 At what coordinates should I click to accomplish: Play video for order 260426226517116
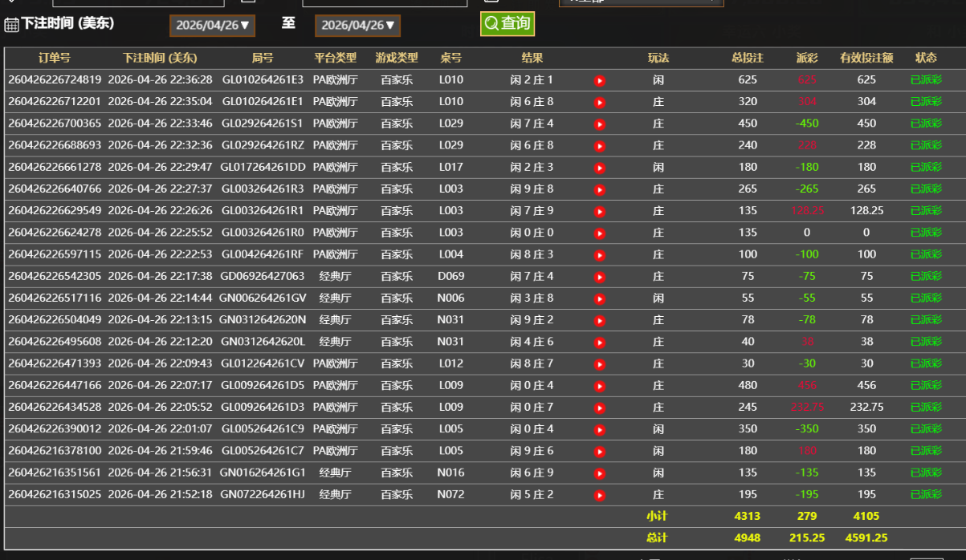599,299
